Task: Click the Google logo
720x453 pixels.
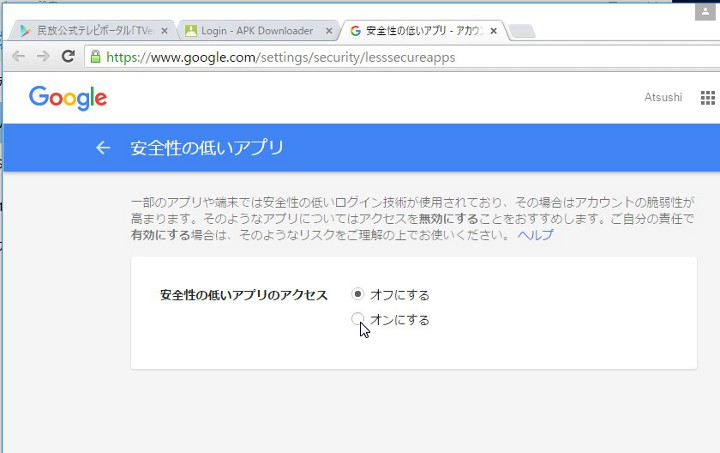Action: pyautogui.click(x=68, y=98)
